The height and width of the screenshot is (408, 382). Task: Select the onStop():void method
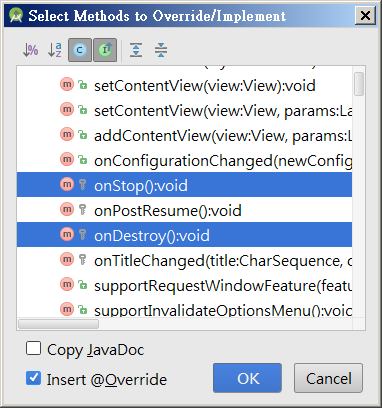(x=184, y=185)
